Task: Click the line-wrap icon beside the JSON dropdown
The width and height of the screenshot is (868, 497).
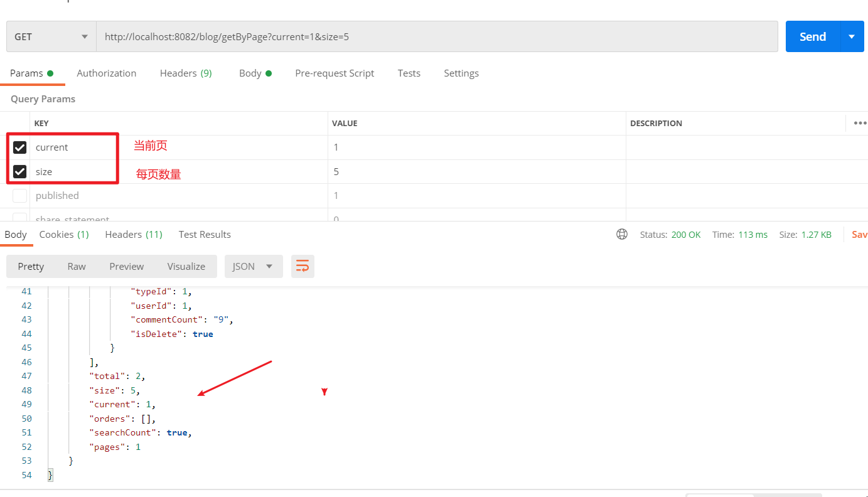Action: coord(303,266)
